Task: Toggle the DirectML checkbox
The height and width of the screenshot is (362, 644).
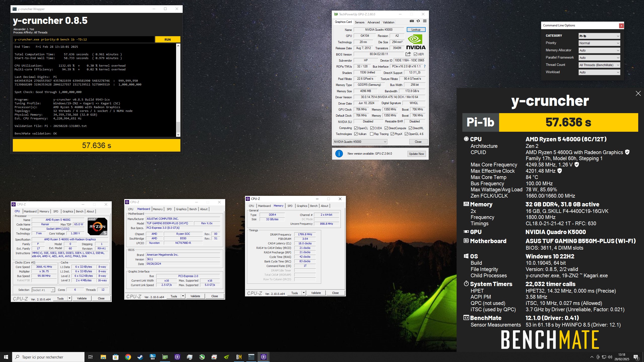Action: click(x=410, y=128)
